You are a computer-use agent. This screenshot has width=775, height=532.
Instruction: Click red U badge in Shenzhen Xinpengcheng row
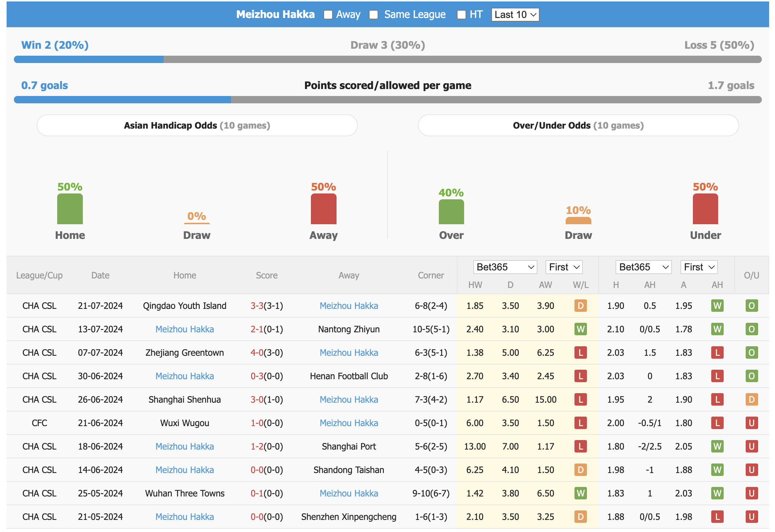point(751,517)
